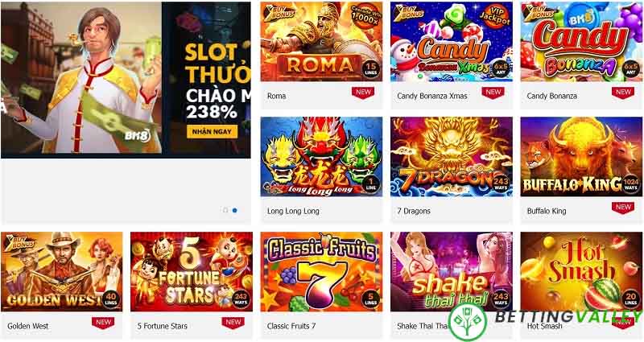
Task: Click the Buy Bonus icon on Roma tile
Action: (x=279, y=12)
